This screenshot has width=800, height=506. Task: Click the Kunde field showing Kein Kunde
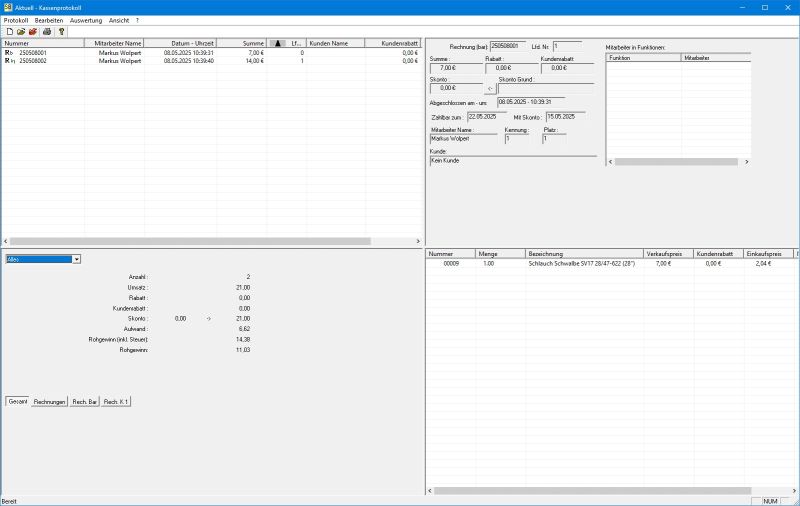[513, 161]
